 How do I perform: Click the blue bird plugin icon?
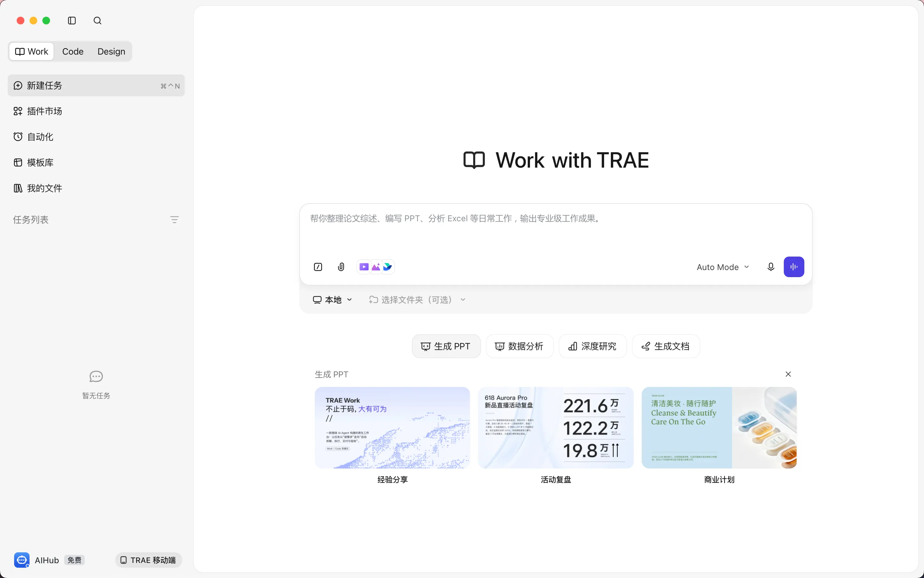[x=388, y=267]
